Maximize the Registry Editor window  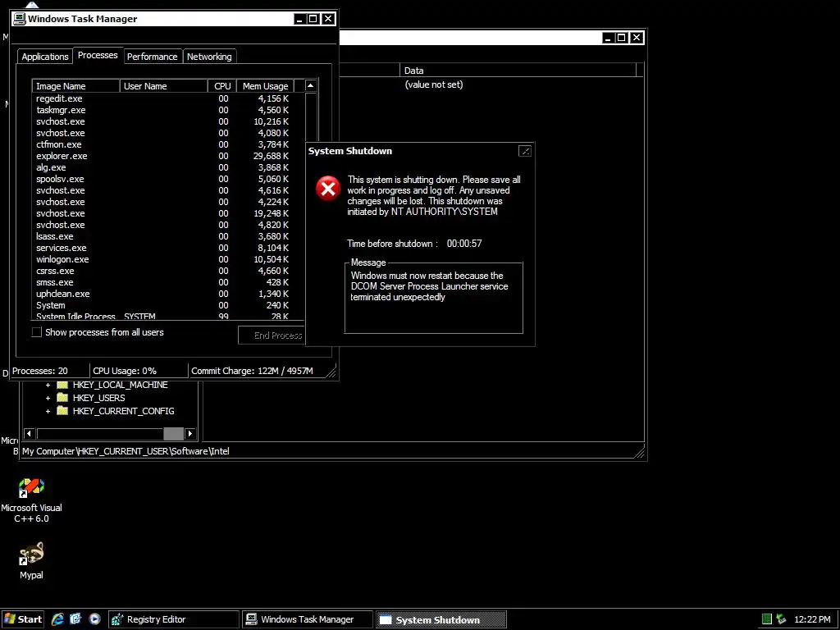(622, 38)
